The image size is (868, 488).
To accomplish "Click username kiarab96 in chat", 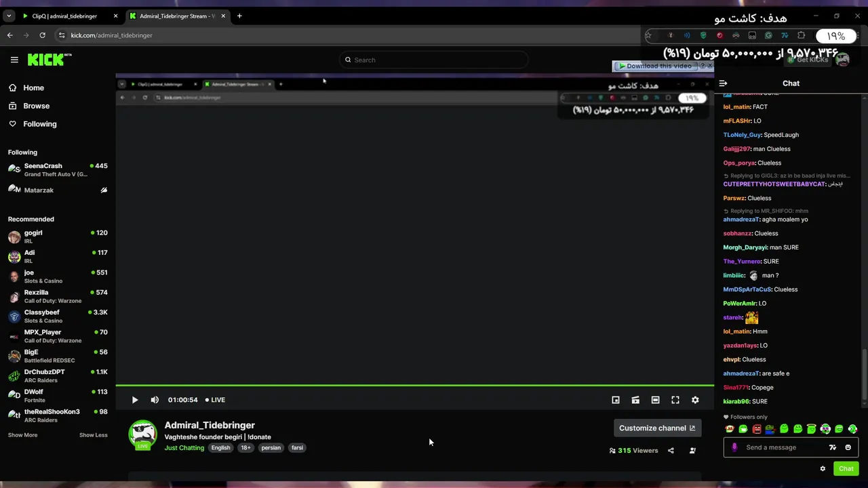I will pyautogui.click(x=736, y=401).
